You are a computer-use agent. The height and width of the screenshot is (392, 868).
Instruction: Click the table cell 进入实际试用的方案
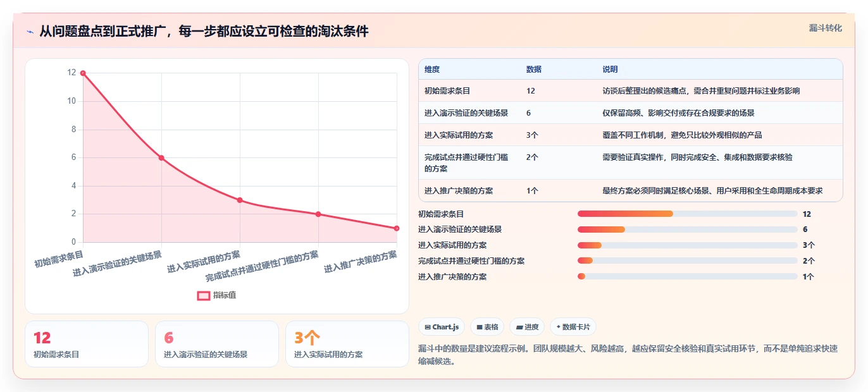tap(459, 135)
